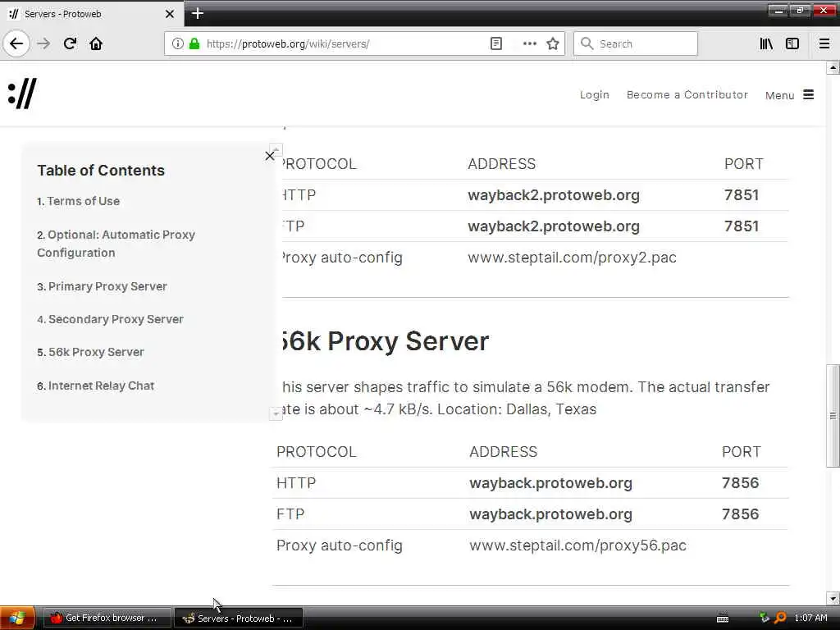Click www.steptail.com/proxy2.pac text
Screen dimensions: 840x630
coord(572,258)
